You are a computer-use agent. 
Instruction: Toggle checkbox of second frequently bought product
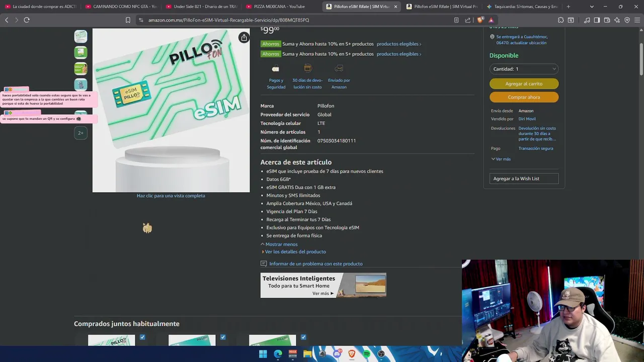[223, 337]
